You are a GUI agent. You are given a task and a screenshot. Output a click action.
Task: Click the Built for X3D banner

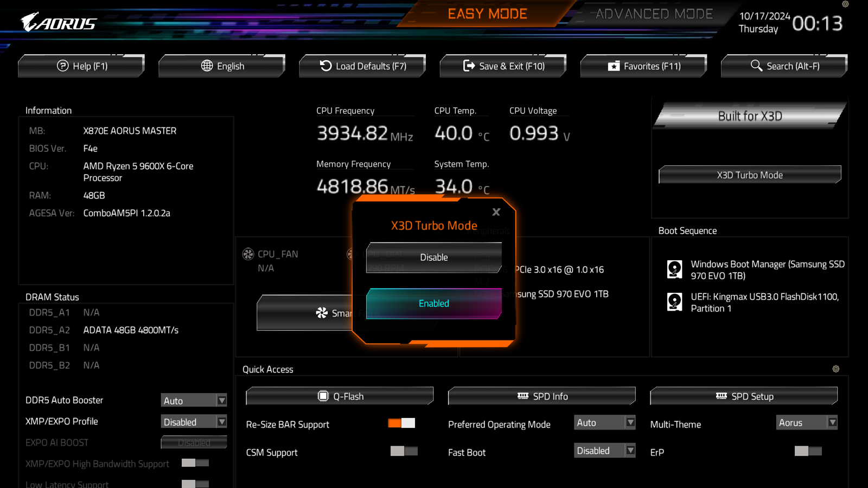tap(750, 116)
